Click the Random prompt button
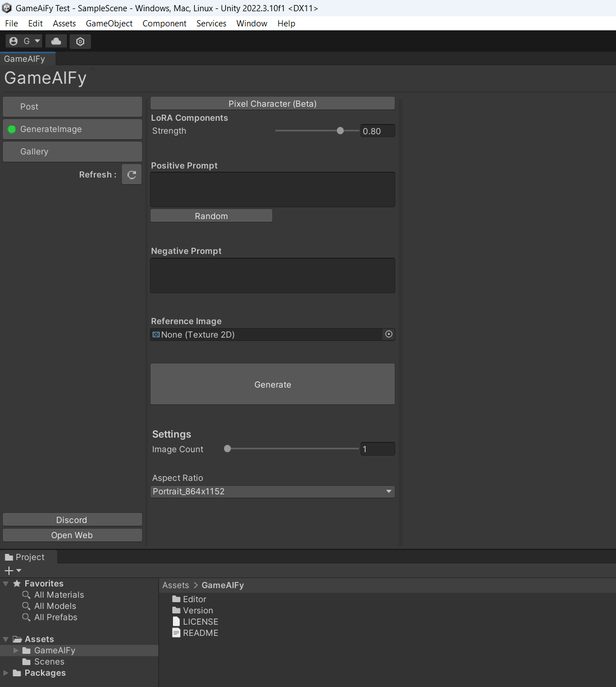Image resolution: width=616 pixels, height=687 pixels. (x=211, y=216)
